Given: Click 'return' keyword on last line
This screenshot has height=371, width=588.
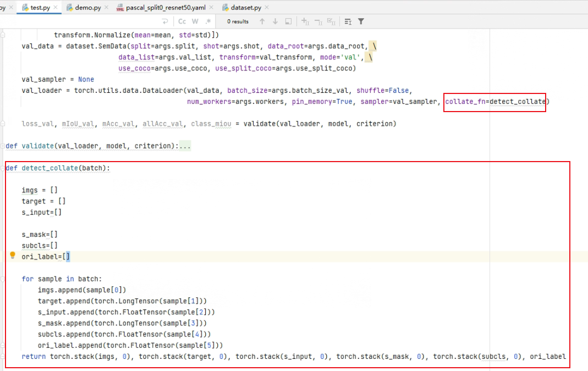Looking at the screenshot, I should click(34, 356).
